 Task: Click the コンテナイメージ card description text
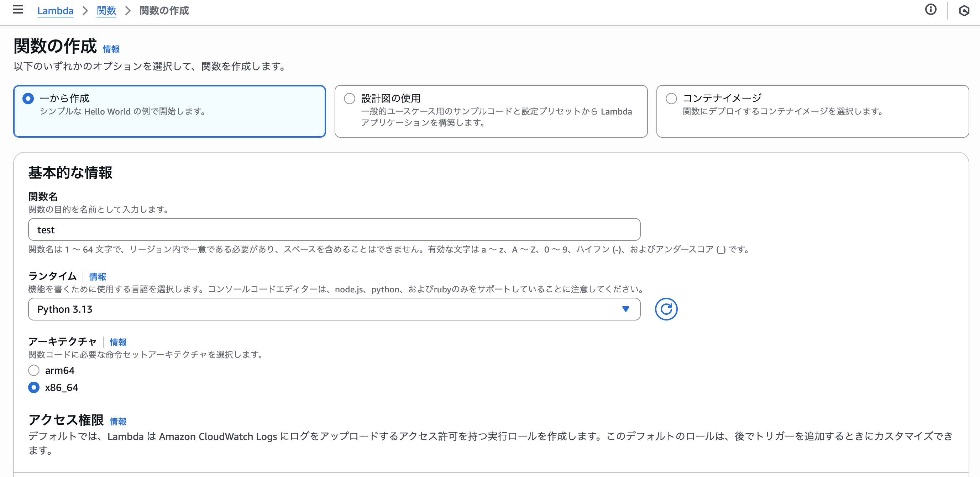pos(782,111)
